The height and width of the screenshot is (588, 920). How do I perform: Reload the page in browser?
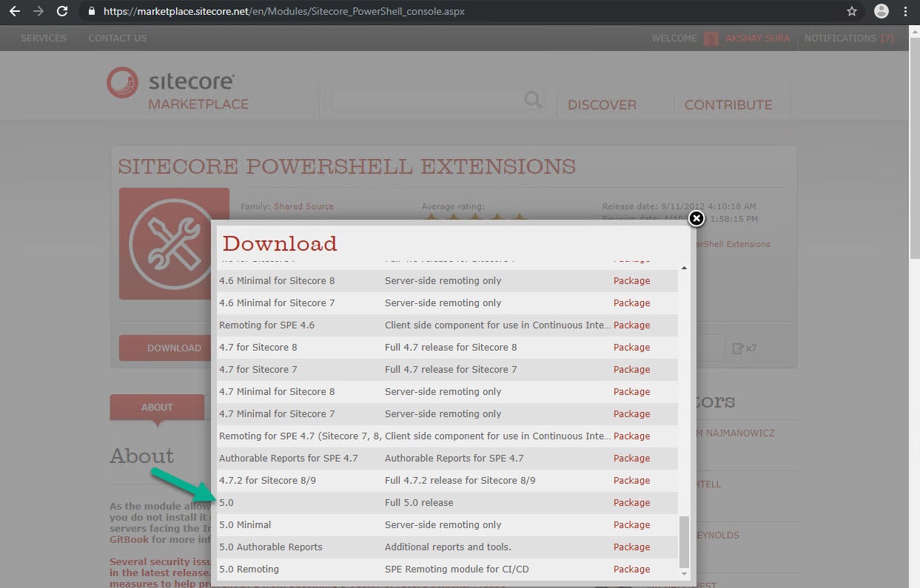tap(62, 12)
